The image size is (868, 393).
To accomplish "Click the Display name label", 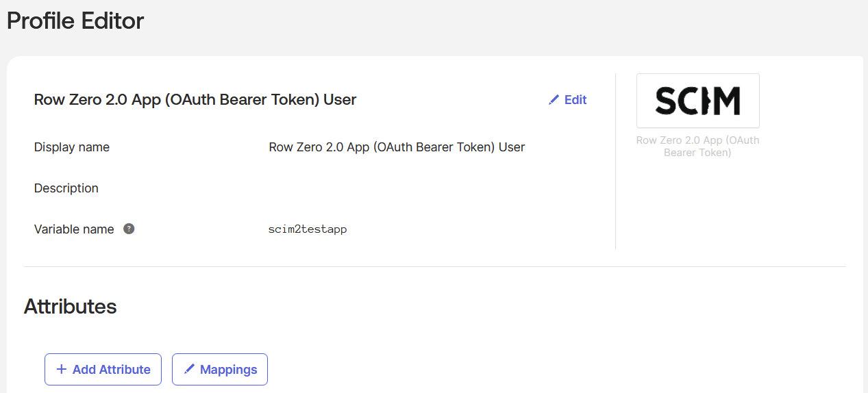I will click(72, 147).
